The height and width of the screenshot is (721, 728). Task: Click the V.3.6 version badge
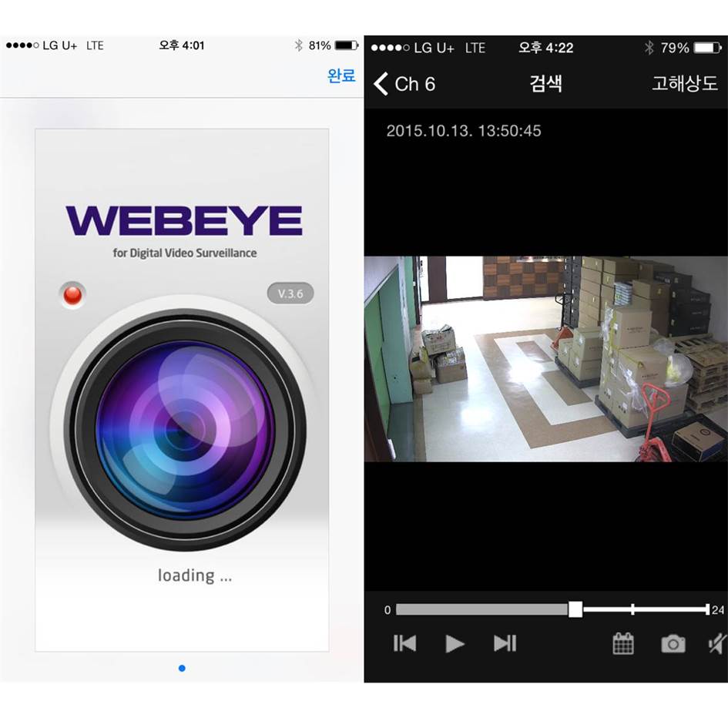point(290,293)
